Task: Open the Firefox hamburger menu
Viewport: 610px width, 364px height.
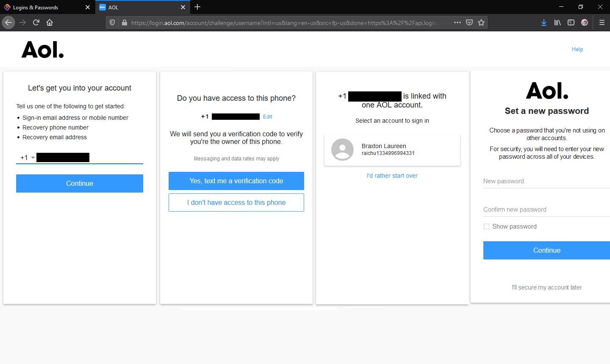Action: 602,22
